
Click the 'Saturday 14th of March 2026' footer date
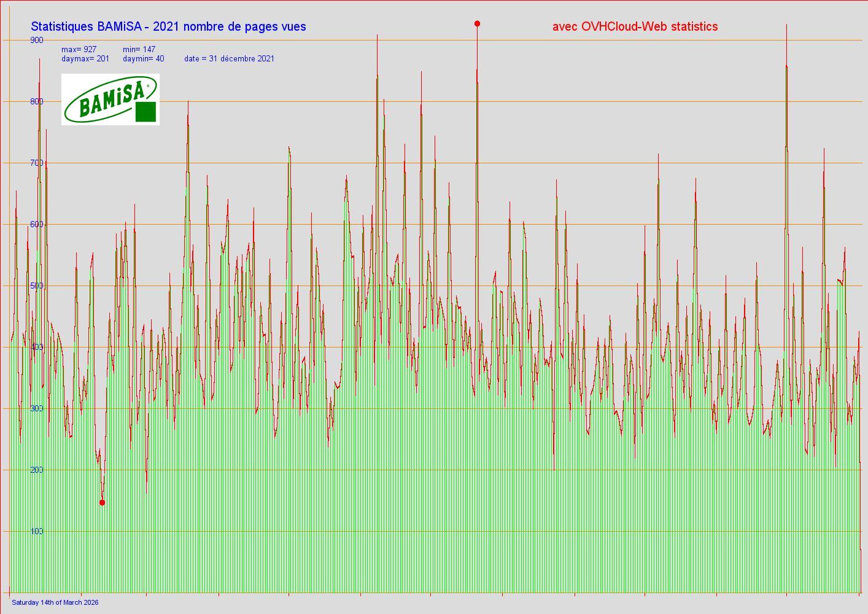click(55, 602)
